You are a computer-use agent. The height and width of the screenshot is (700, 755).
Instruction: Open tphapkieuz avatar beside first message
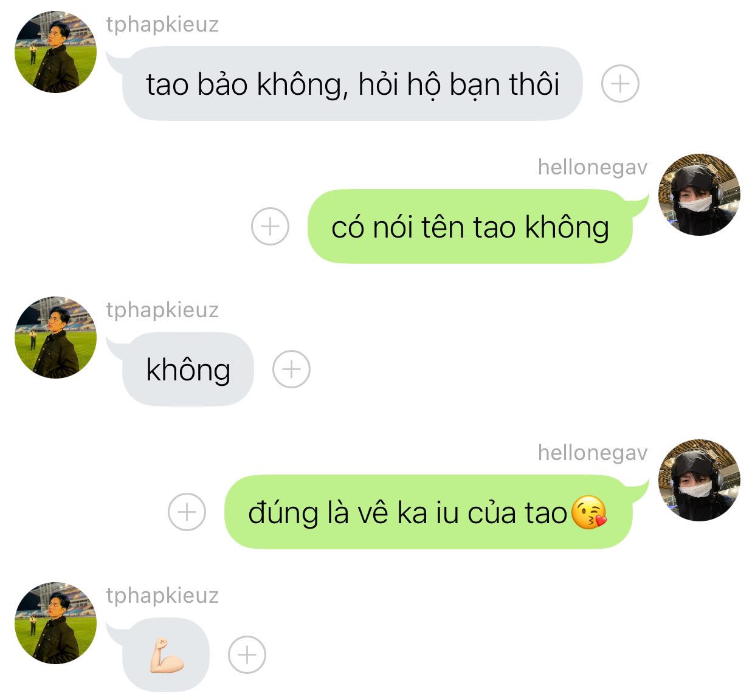(55, 52)
